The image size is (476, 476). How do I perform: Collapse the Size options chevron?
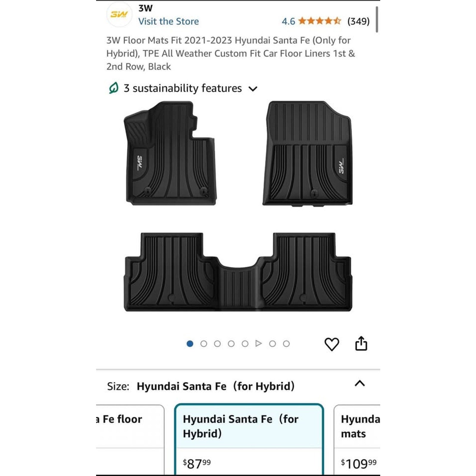pos(360,383)
